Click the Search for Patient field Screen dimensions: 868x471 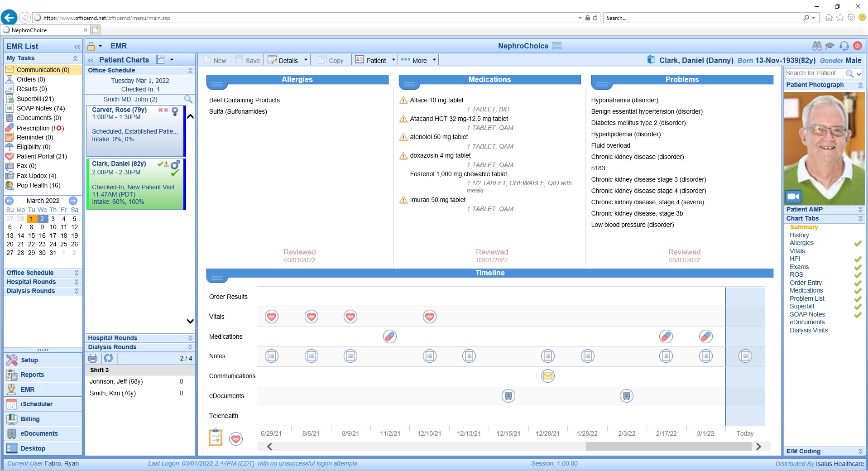point(815,73)
